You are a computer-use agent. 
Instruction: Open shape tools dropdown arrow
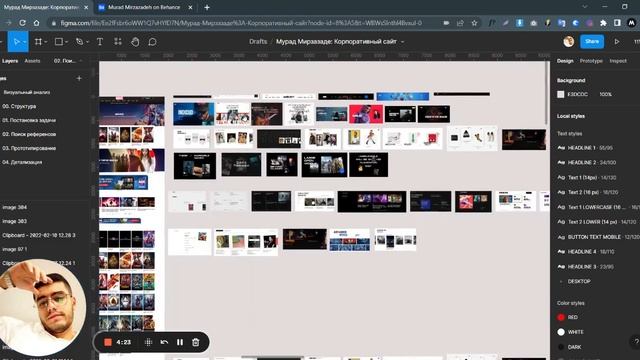coord(67,42)
